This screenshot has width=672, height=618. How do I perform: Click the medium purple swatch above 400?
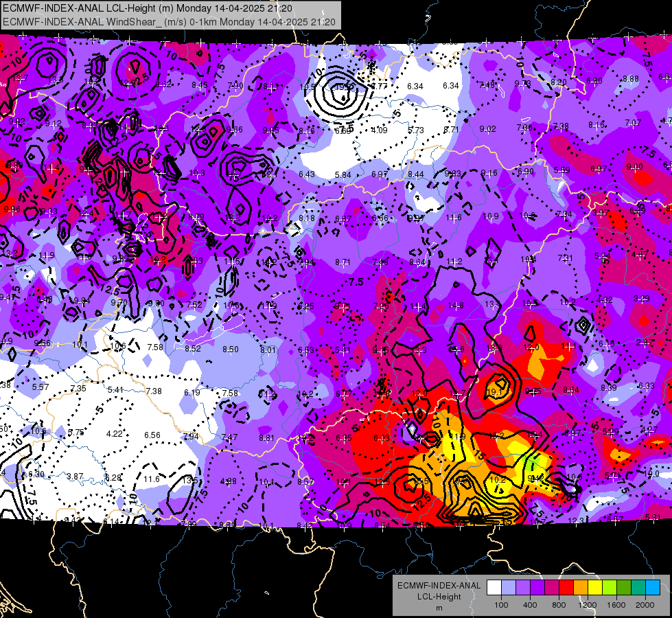523,588
